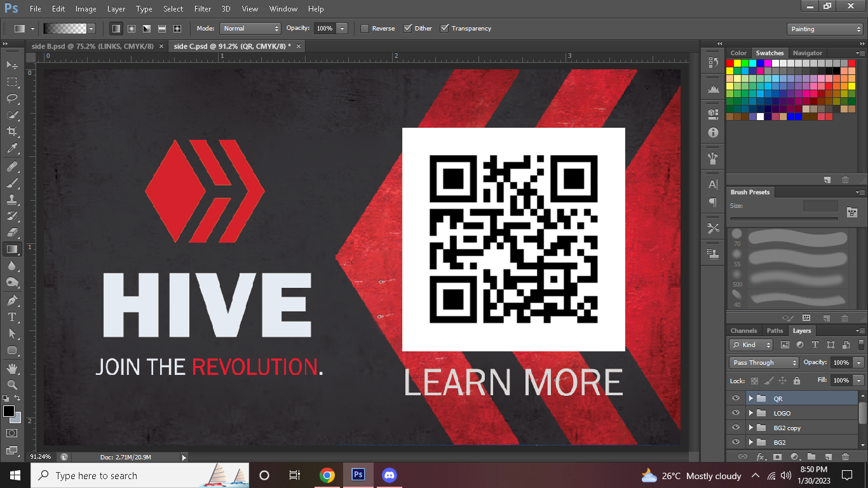Switch to the Navigator tab

pyautogui.click(x=808, y=53)
